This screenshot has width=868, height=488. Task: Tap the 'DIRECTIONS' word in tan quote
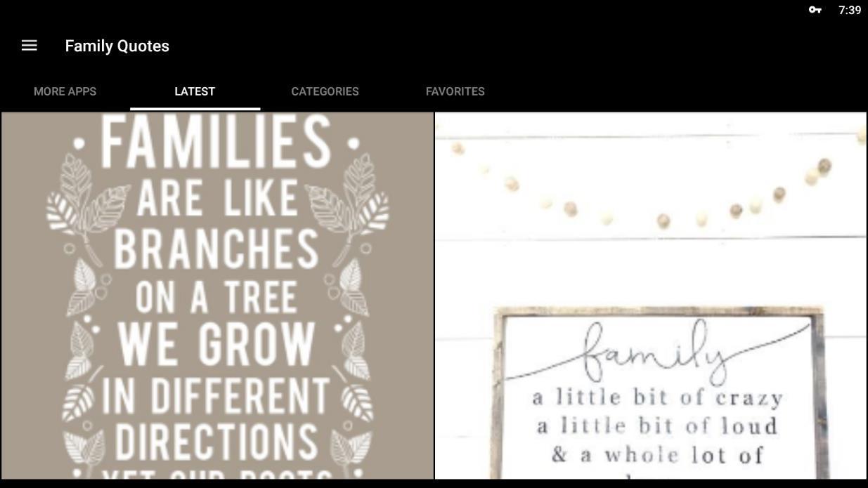click(x=216, y=442)
